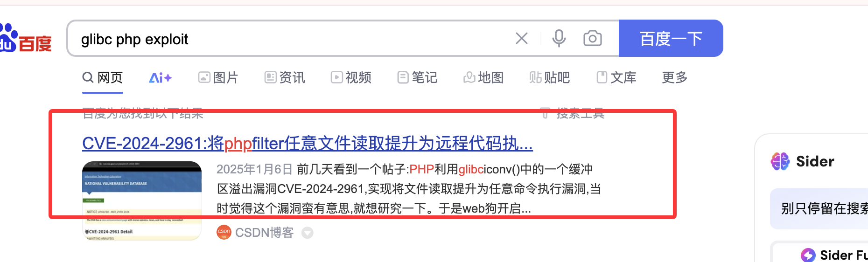Click the CSDN博客 source link
868x262 pixels.
[264, 232]
